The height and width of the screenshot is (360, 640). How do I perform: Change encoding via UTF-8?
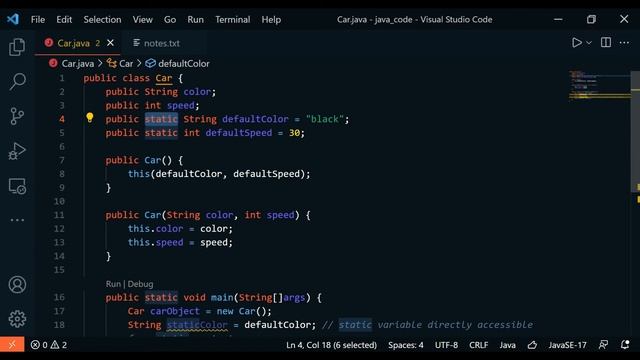click(446, 345)
